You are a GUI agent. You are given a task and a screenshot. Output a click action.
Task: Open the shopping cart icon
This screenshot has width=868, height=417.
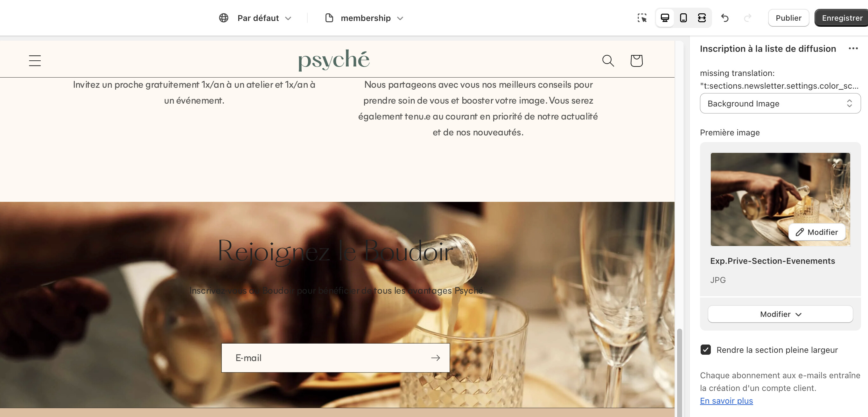tap(636, 61)
